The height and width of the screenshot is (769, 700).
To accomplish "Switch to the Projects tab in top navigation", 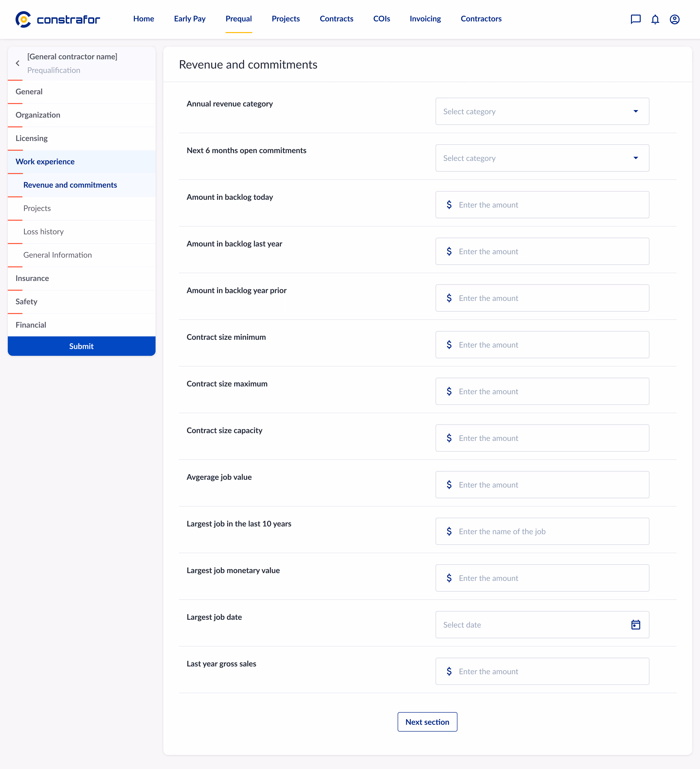I will tap(286, 19).
